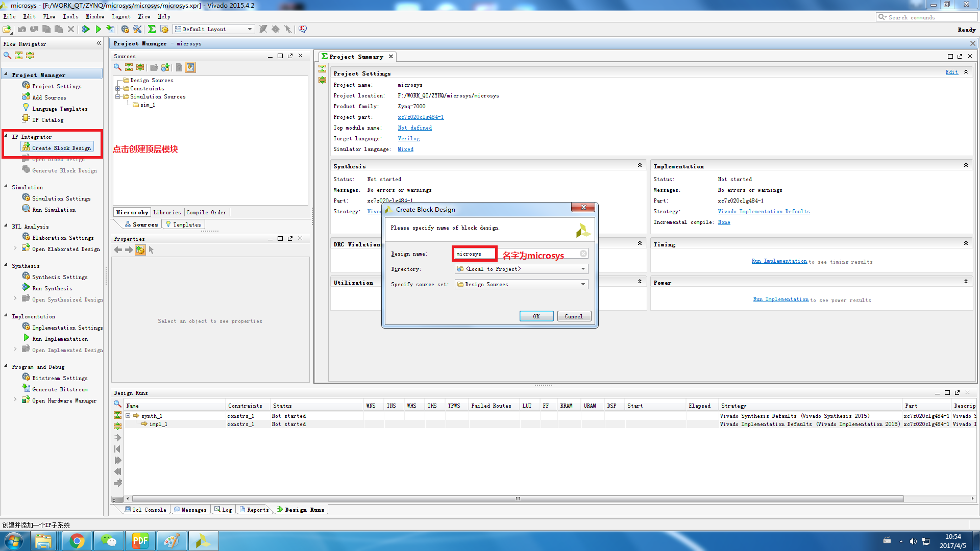This screenshot has height=551, width=980.
Task: Open Chrome from Windows taskbar
Action: (x=77, y=541)
